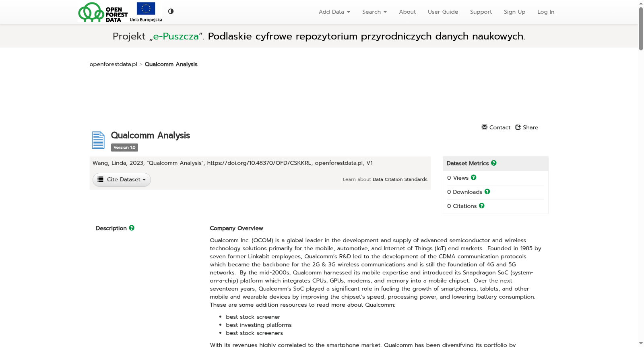
Task: Open the 'best stock screener' link
Action: [x=253, y=317]
